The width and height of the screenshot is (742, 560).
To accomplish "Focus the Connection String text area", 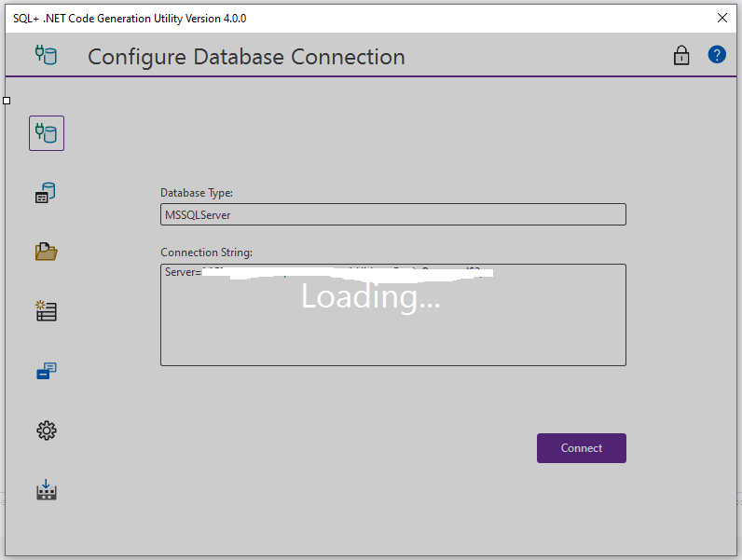I will (393, 315).
